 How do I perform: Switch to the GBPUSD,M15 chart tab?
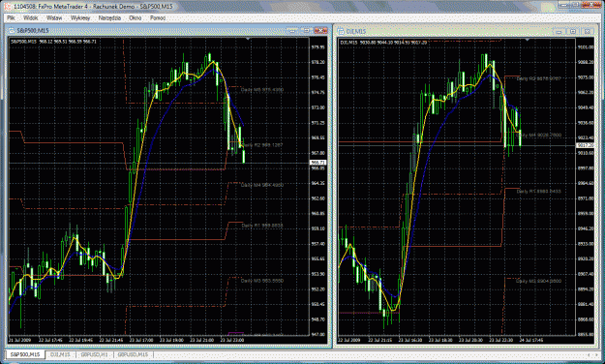(x=133, y=354)
